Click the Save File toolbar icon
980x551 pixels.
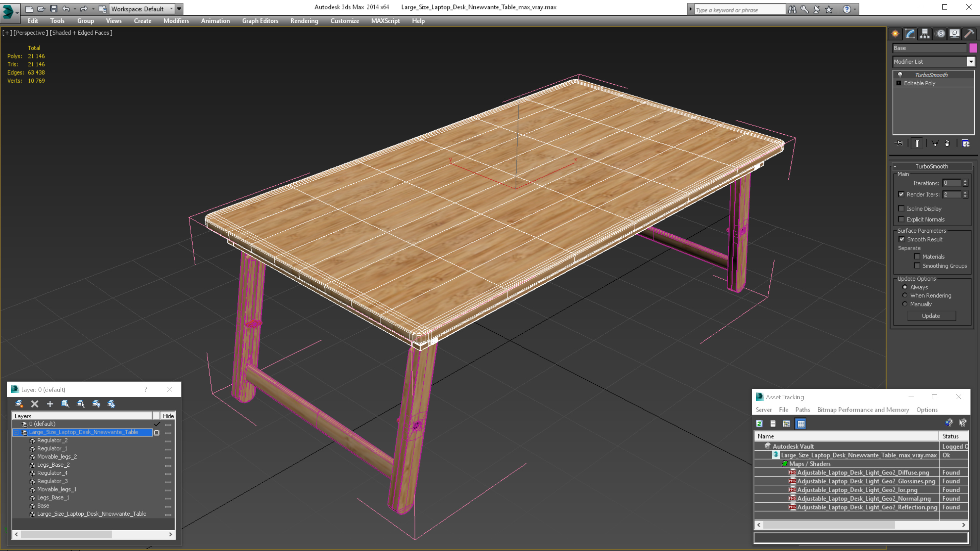(54, 9)
